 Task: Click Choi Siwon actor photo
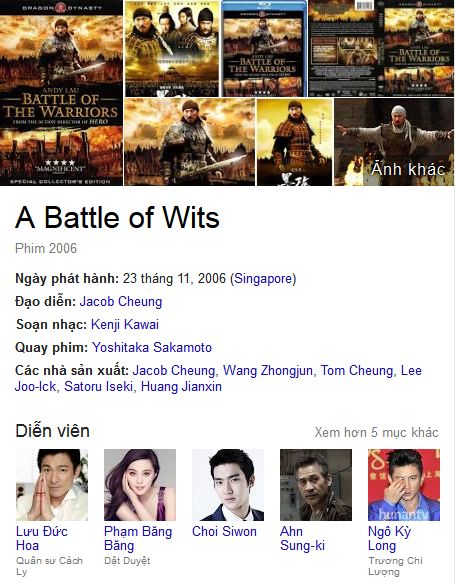(228, 485)
